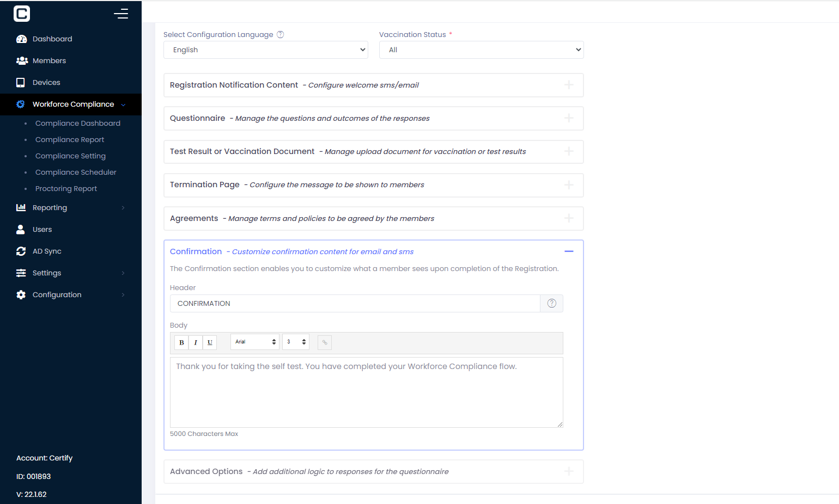Click help icon in Header field
839x504 pixels.
552,303
